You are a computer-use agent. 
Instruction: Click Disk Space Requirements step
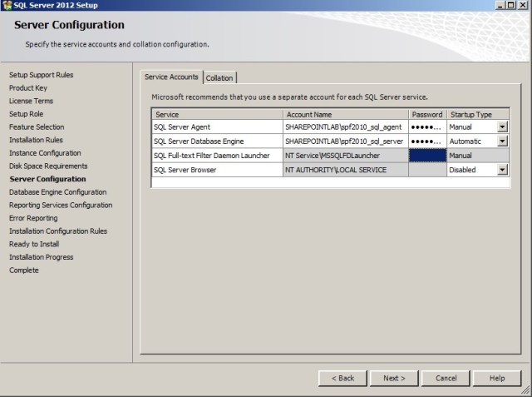tap(48, 166)
